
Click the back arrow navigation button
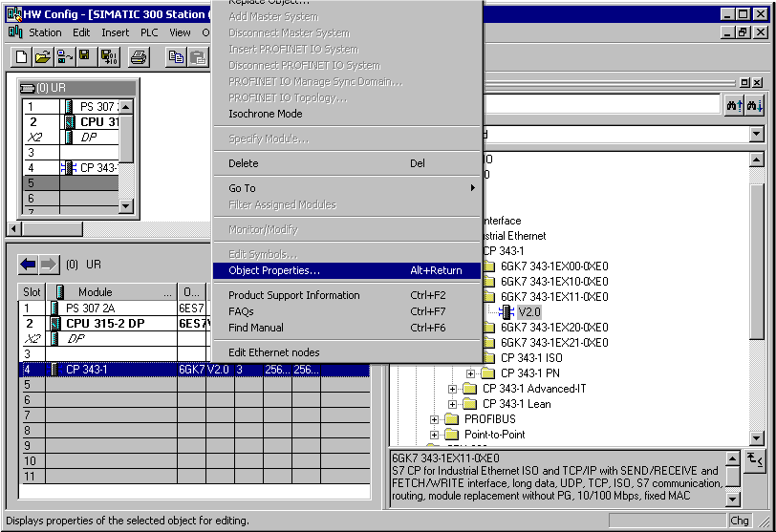(28, 264)
